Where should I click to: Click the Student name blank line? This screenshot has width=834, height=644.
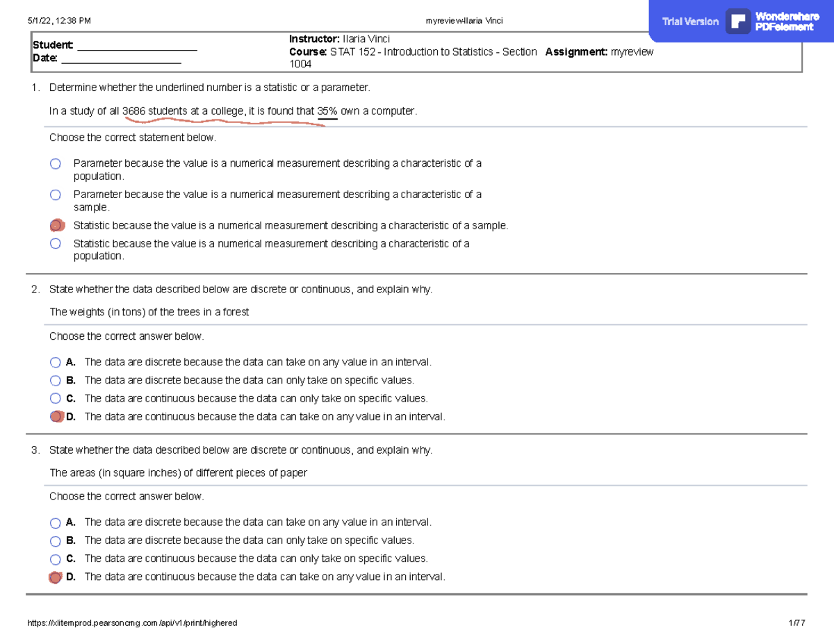click(137, 47)
